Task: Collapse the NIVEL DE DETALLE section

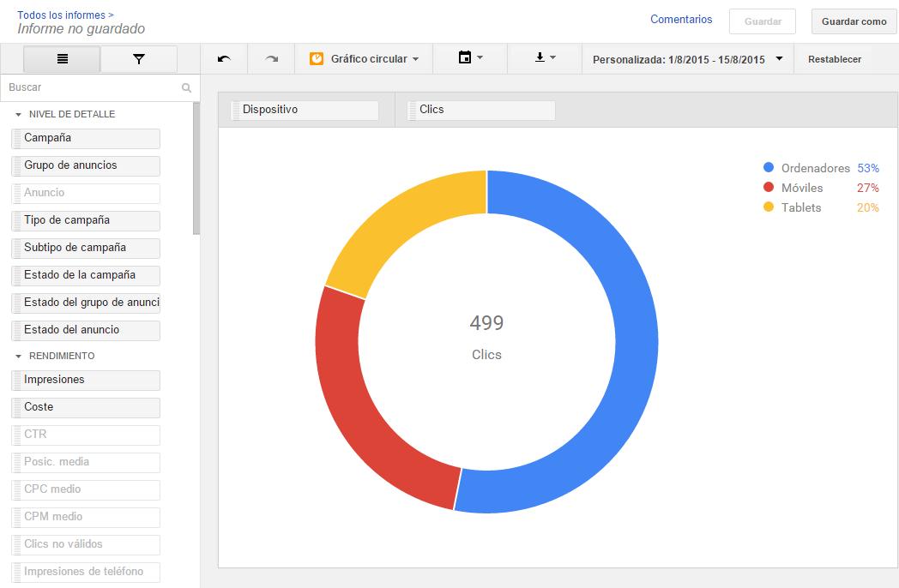Action: [18, 115]
